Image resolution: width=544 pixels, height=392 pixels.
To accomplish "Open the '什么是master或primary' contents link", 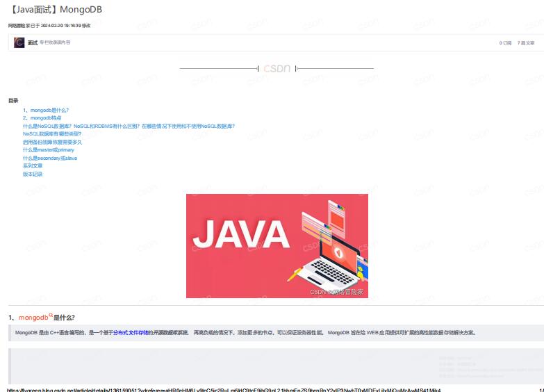I will tap(49, 150).
